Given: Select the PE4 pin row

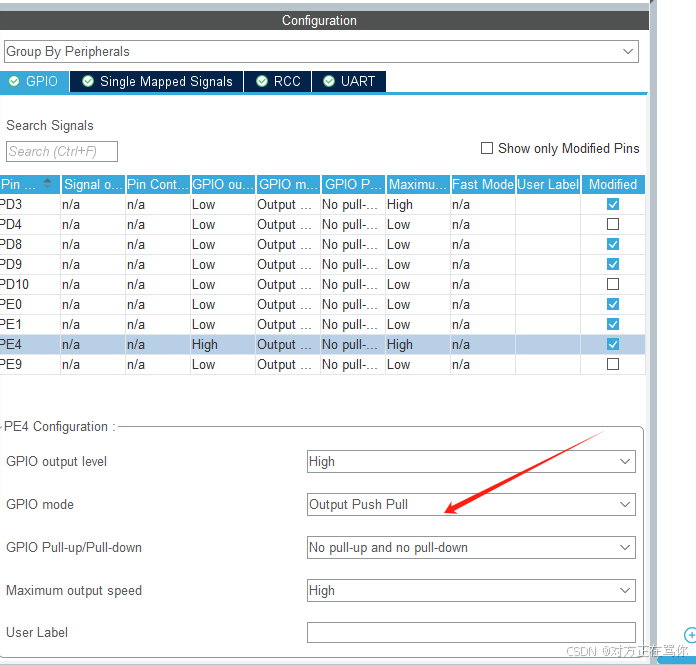Looking at the screenshot, I should pos(322,344).
